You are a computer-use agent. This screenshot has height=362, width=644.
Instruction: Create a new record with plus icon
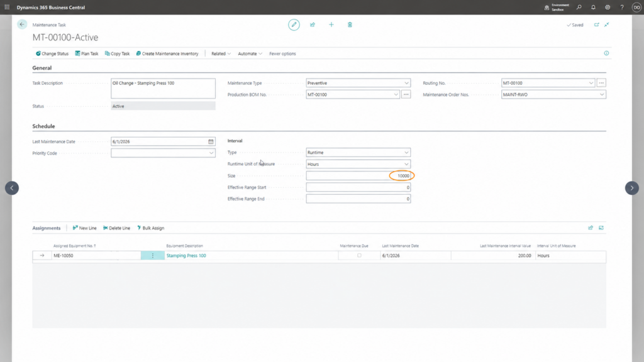coord(331,25)
